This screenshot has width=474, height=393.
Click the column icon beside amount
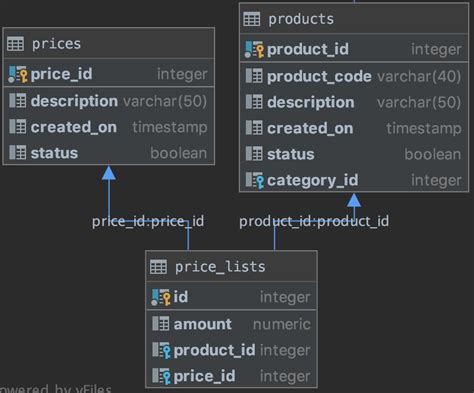coord(161,324)
